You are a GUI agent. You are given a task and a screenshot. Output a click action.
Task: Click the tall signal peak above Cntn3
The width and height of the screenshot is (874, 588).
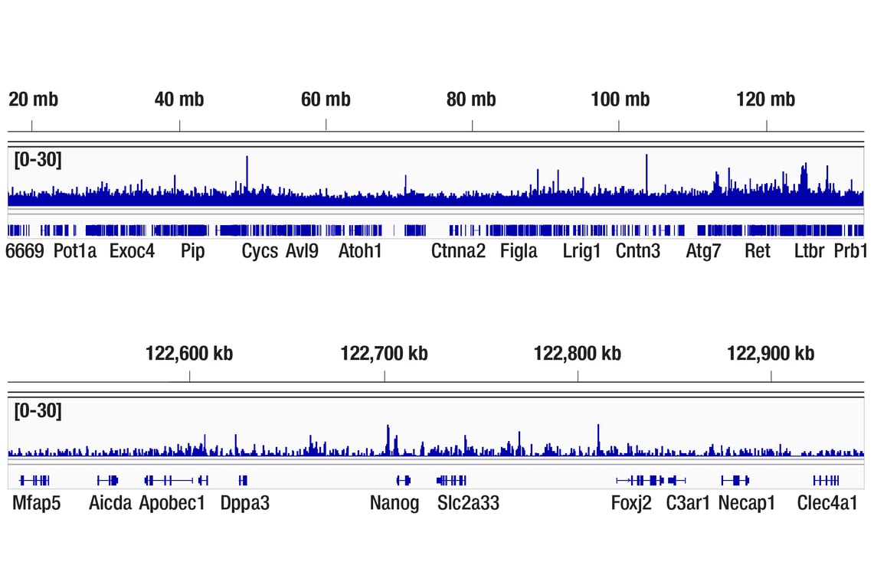point(646,172)
